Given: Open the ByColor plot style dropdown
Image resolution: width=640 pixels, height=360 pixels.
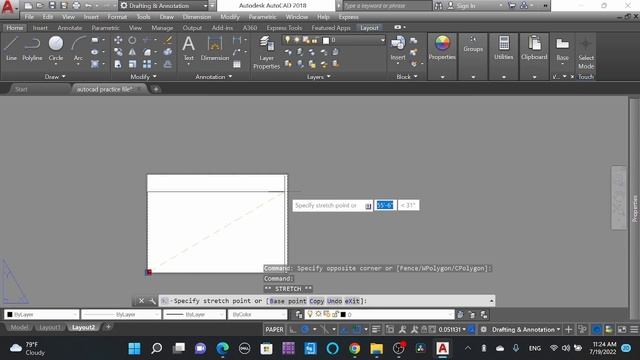Looking at the screenshot, I should coord(257,314).
